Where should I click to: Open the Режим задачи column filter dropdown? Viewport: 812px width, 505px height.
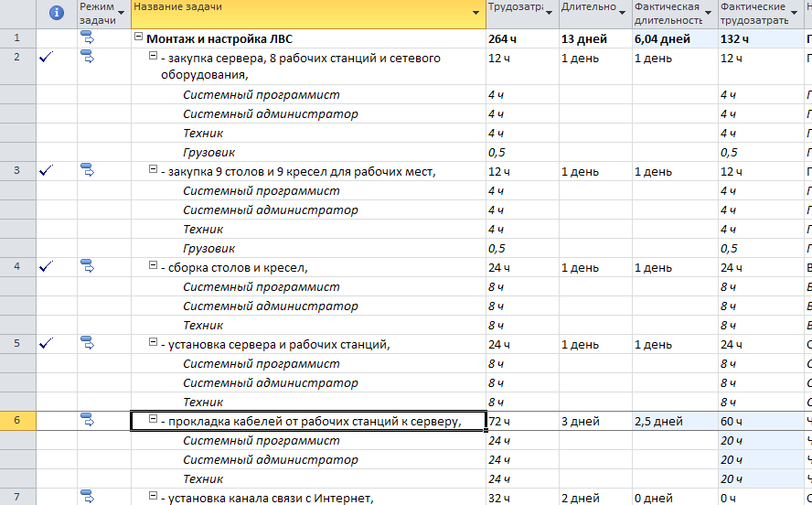[122, 13]
